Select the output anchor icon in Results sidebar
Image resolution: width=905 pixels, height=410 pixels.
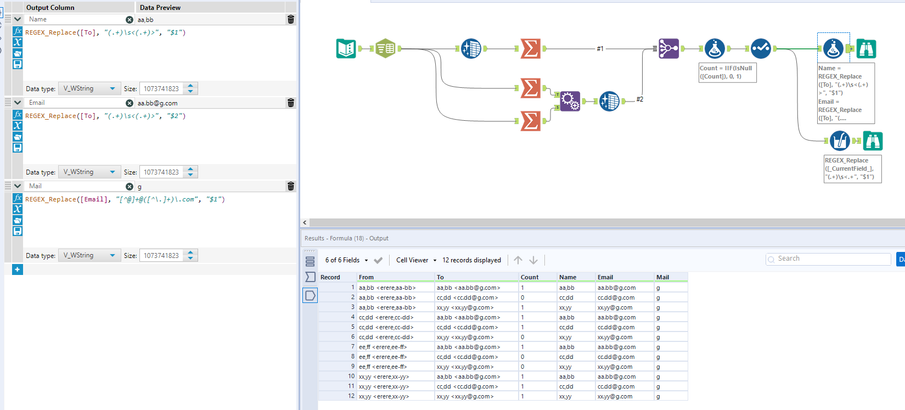310,296
